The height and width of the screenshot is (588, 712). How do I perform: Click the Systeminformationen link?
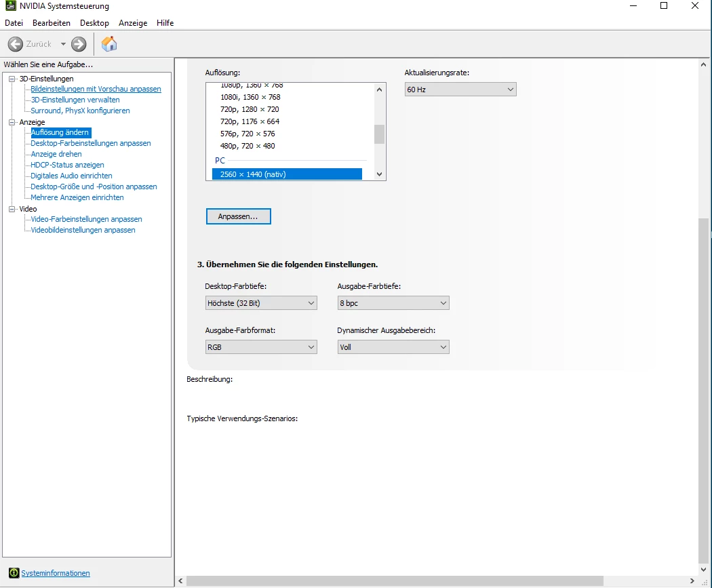point(56,573)
